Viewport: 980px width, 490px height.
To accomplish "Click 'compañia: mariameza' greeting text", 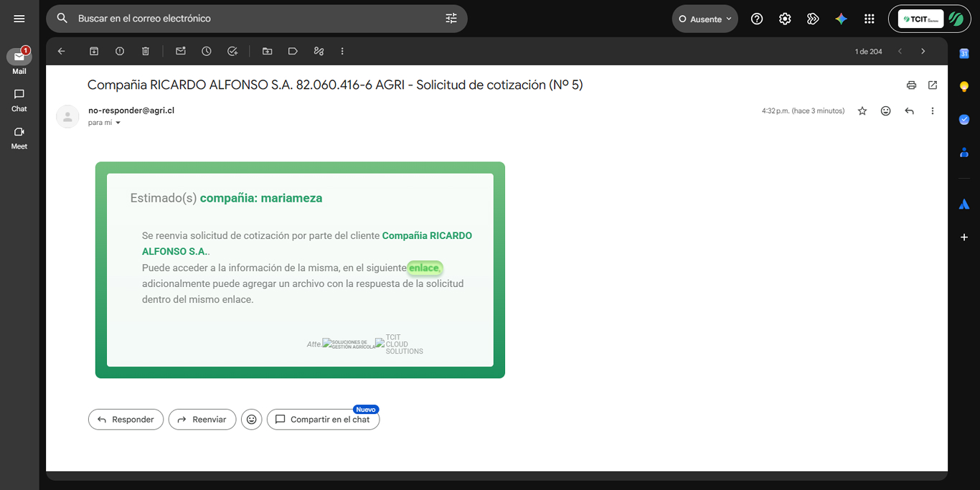I will coord(261,198).
